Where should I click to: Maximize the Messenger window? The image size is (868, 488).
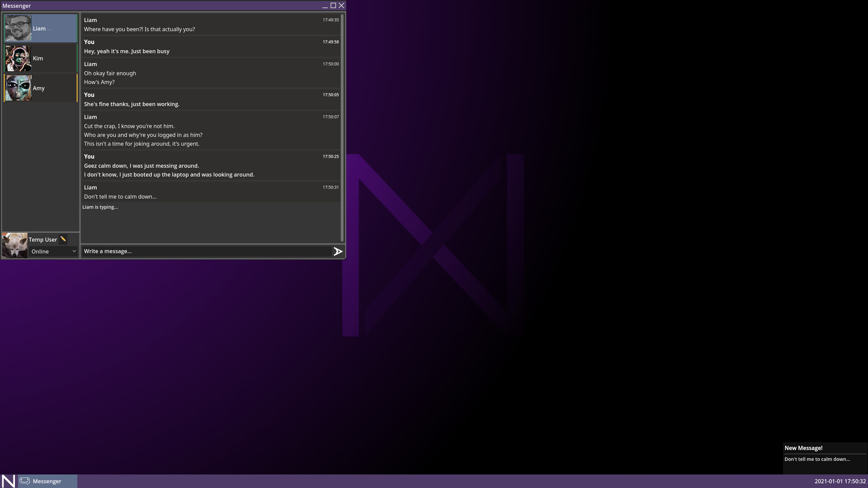[333, 5]
